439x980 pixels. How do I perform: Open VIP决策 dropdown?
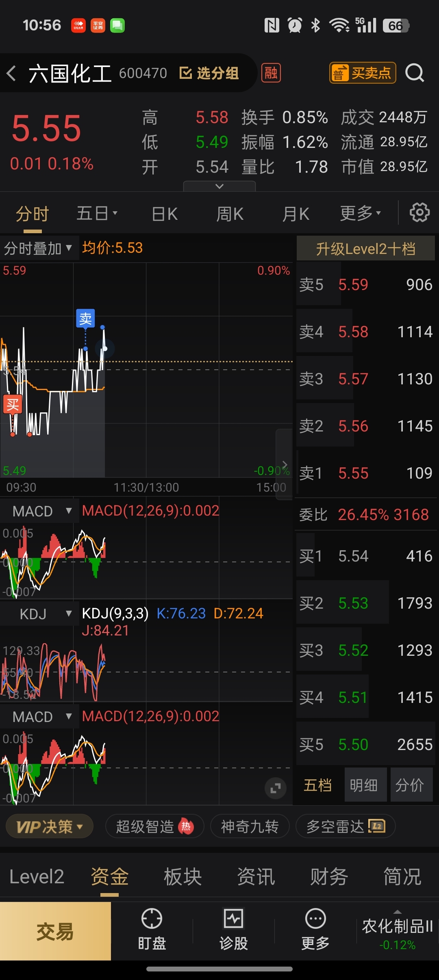pos(50,826)
